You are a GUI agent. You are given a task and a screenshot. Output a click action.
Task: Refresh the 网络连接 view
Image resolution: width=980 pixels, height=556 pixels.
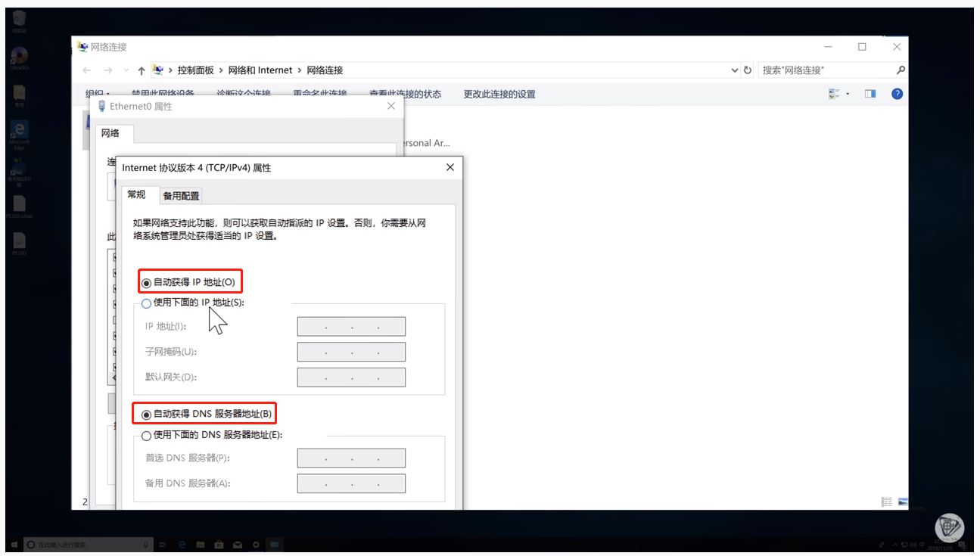coord(748,70)
